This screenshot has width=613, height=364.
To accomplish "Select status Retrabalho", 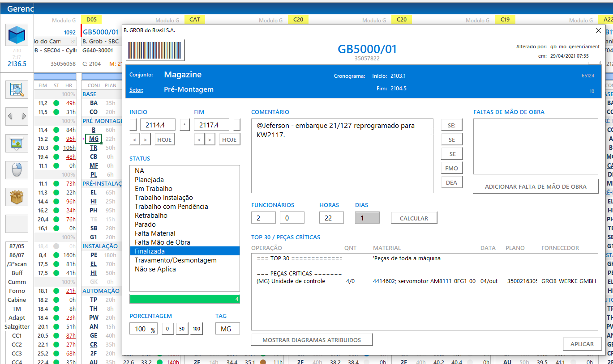I will click(x=184, y=216).
